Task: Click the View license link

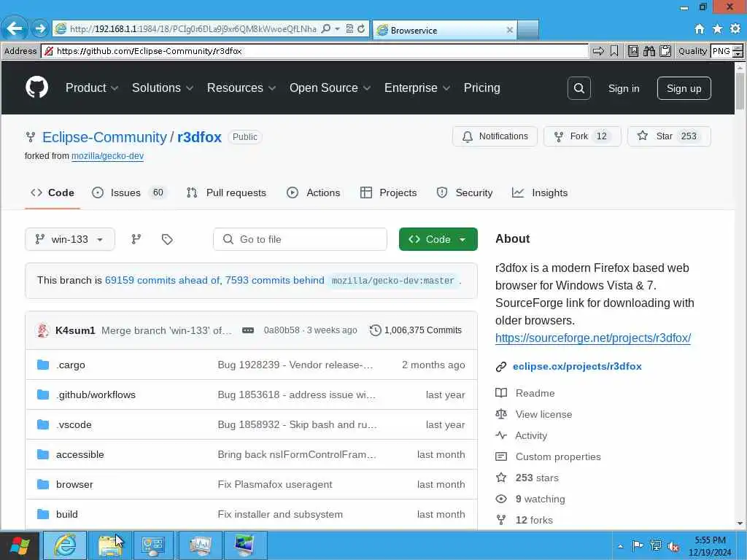Action: tap(543, 414)
